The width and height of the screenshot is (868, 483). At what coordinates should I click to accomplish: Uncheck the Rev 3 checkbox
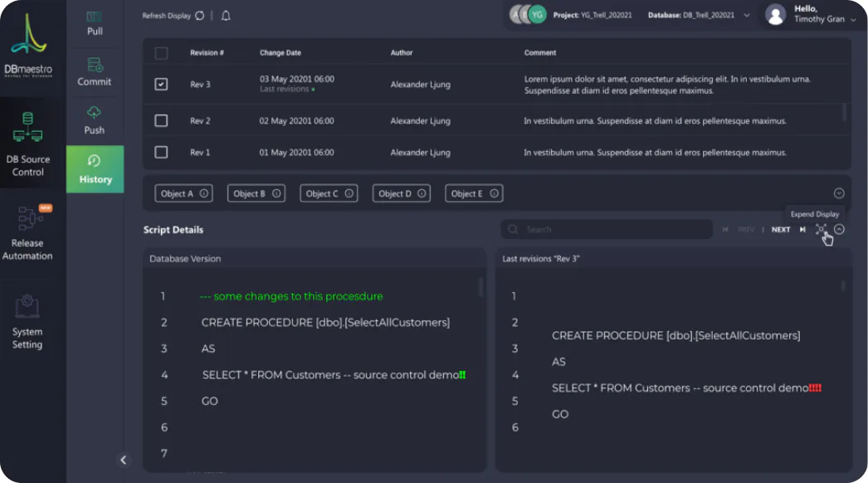(x=161, y=84)
